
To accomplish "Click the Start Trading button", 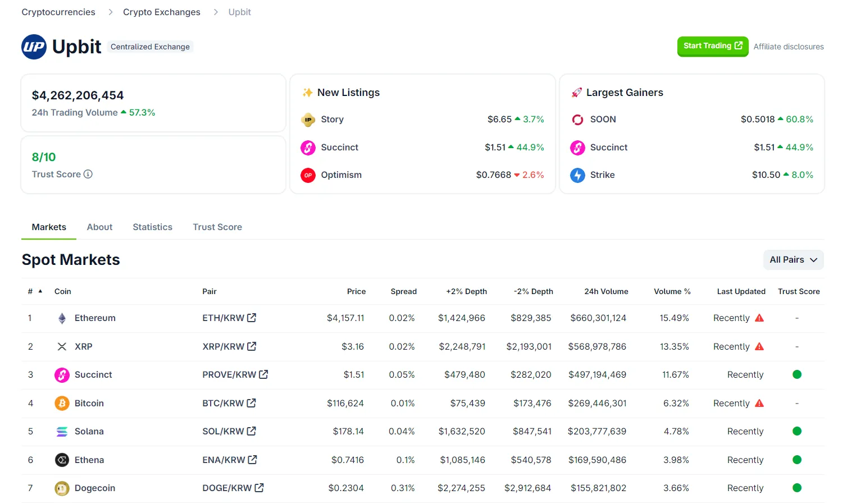I will (x=713, y=46).
